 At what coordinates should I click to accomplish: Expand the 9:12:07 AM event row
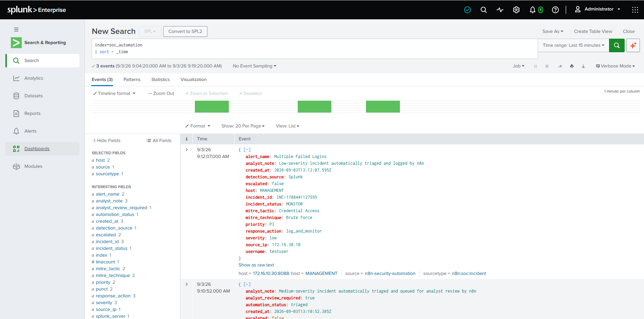186,149
